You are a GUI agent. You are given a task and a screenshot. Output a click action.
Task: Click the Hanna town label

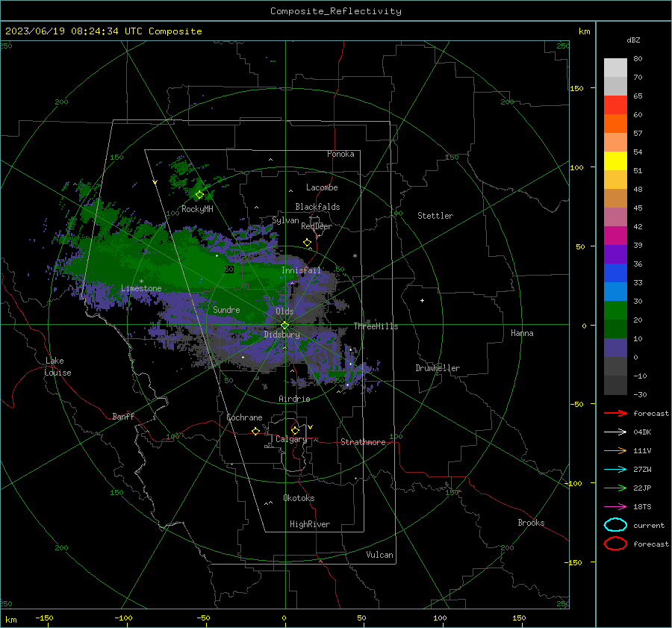click(x=522, y=333)
